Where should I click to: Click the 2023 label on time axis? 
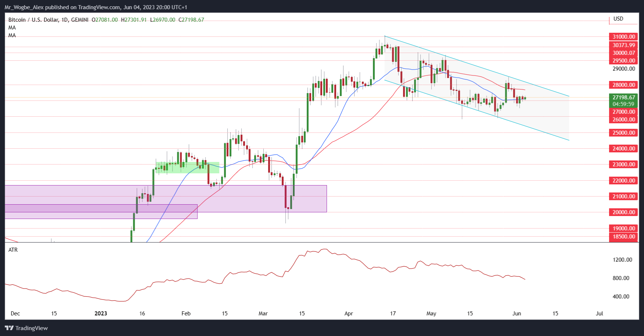pyautogui.click(x=100, y=314)
